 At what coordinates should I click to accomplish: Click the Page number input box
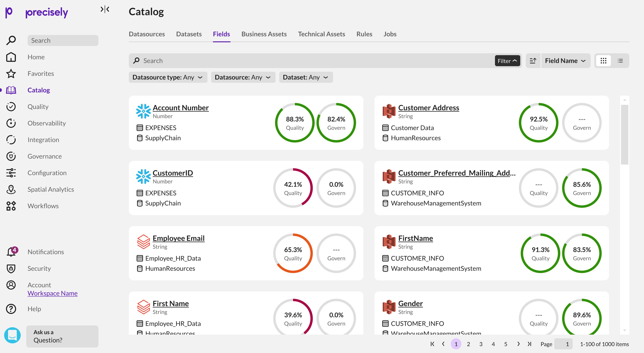pos(563,344)
